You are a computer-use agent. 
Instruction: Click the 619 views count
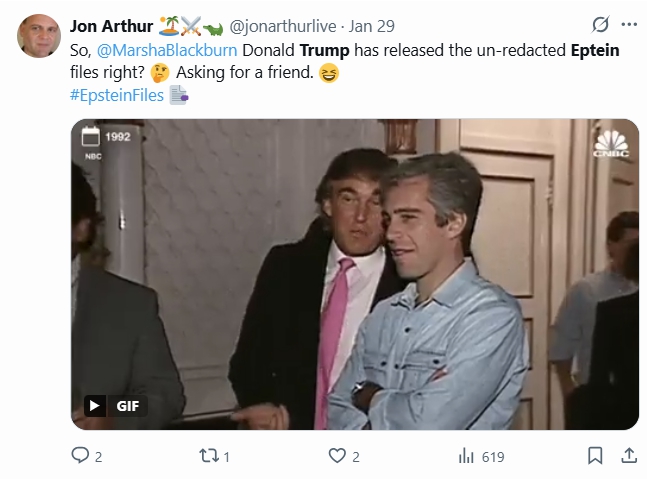click(493, 457)
